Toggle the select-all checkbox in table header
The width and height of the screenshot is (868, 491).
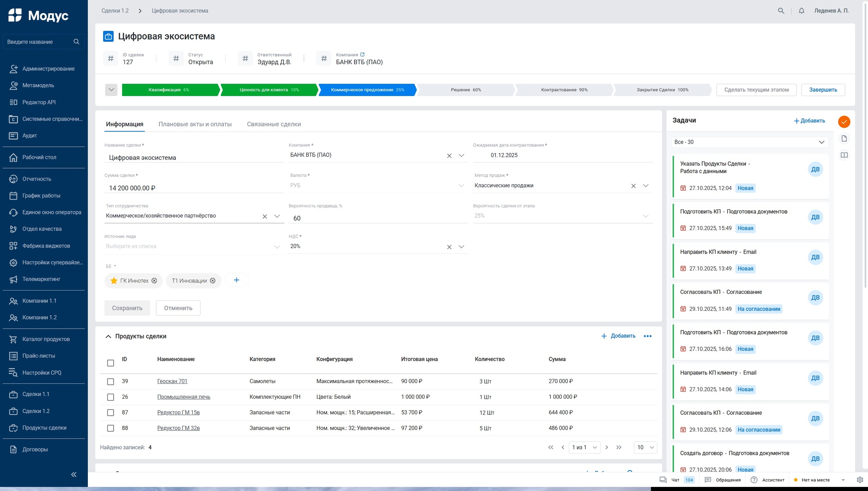pos(111,363)
